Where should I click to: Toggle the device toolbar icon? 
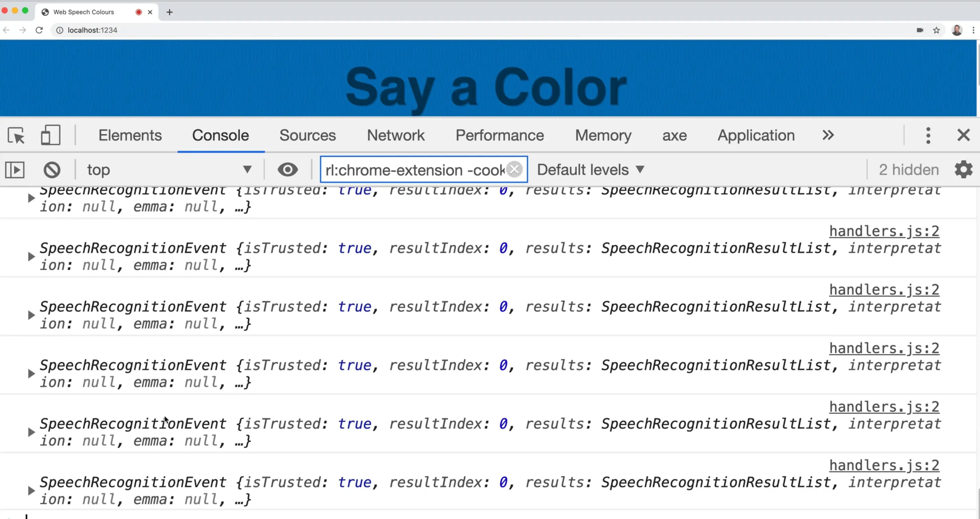[x=50, y=135]
